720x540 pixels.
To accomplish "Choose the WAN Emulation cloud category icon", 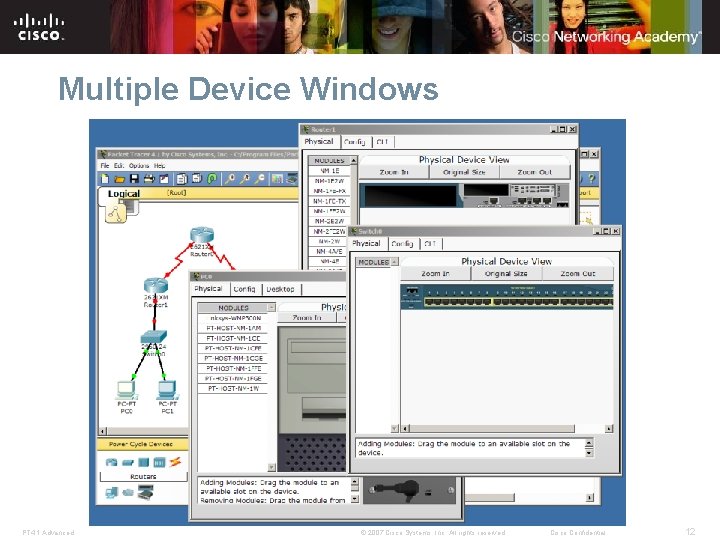I will [128, 493].
